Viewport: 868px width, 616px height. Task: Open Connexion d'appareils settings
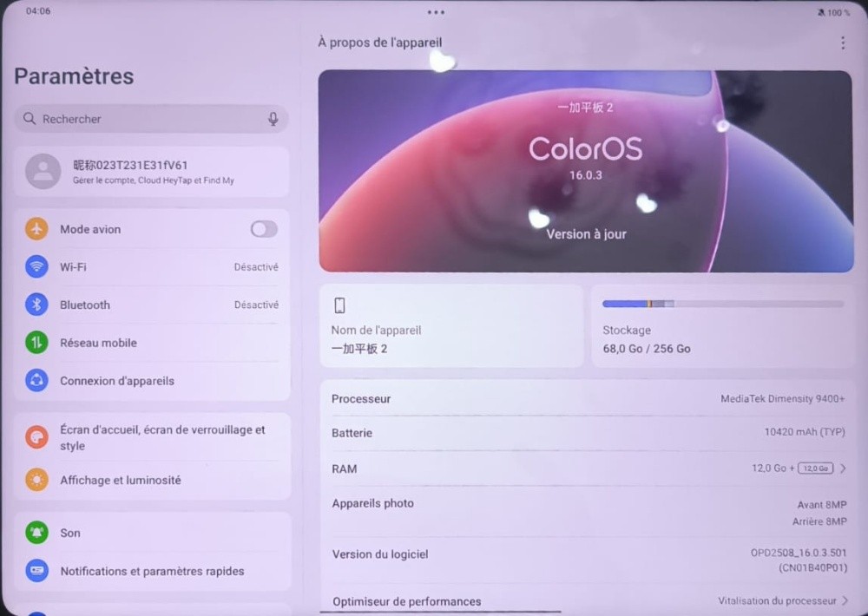[x=152, y=381]
